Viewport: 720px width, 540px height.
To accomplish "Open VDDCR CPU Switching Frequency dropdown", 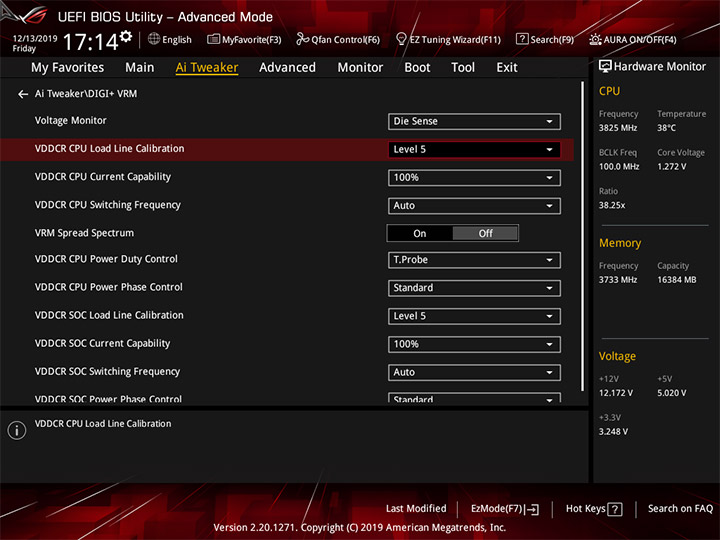I will (474, 205).
